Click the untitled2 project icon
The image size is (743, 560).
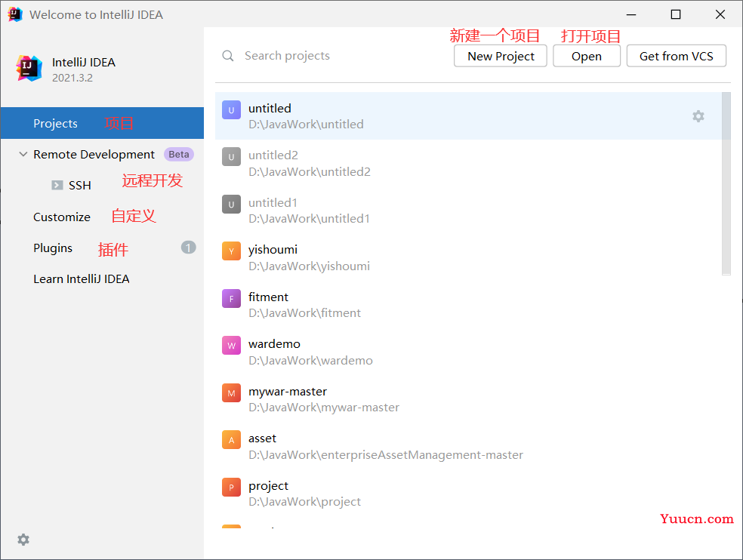point(231,157)
